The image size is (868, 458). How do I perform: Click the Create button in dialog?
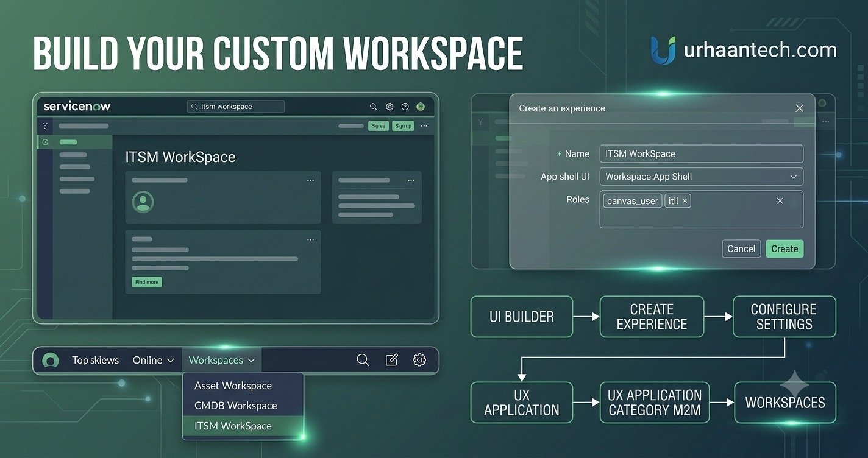tap(784, 248)
